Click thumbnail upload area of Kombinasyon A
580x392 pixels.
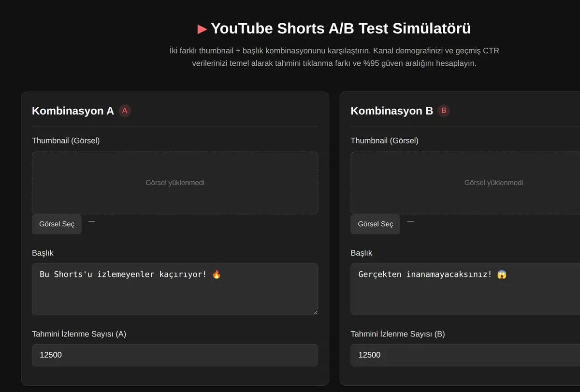[x=175, y=183]
